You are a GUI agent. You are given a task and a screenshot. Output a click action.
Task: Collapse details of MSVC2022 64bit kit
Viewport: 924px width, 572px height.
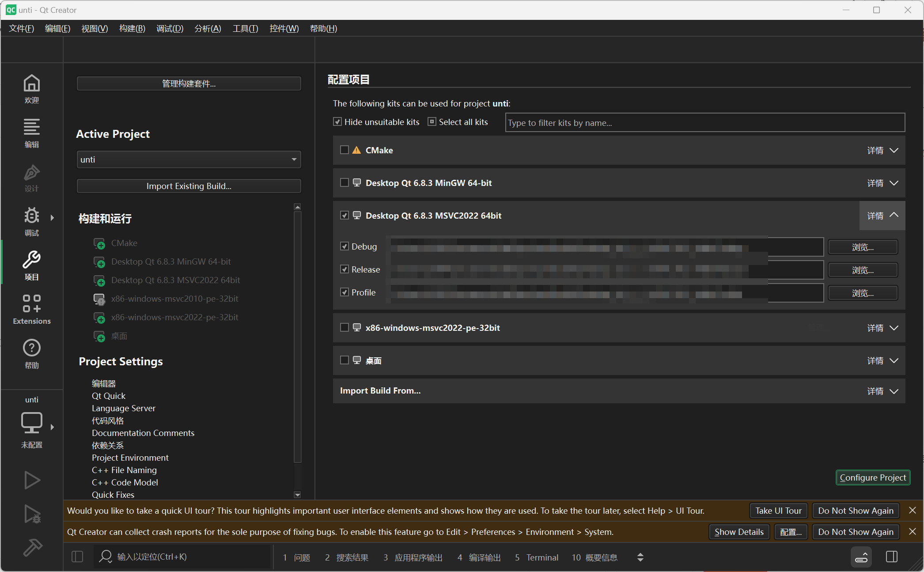[x=882, y=216]
